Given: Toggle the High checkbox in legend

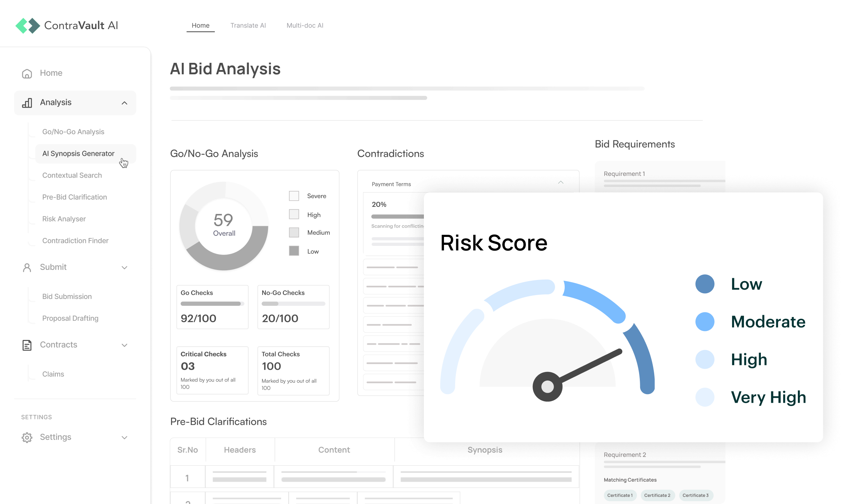Looking at the screenshot, I should 294,215.
